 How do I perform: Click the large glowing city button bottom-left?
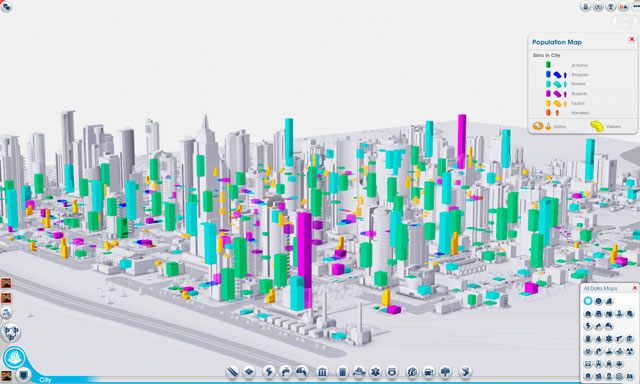click(x=15, y=357)
